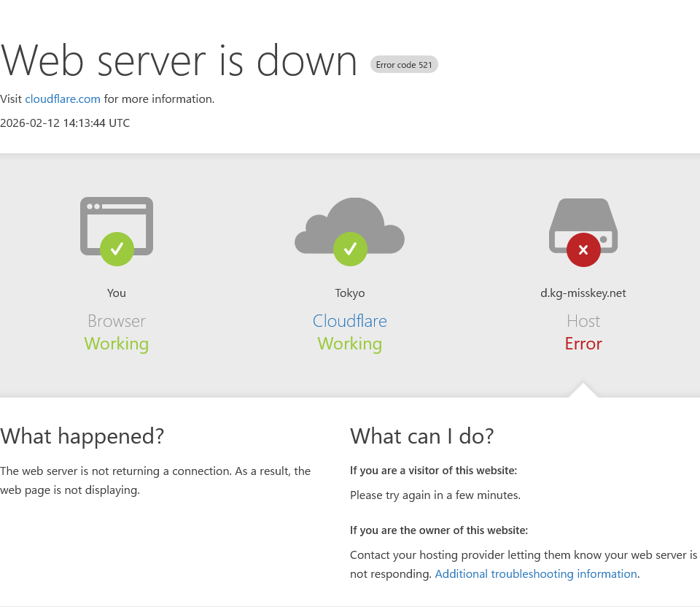Click the What can I do? heading

(x=422, y=436)
